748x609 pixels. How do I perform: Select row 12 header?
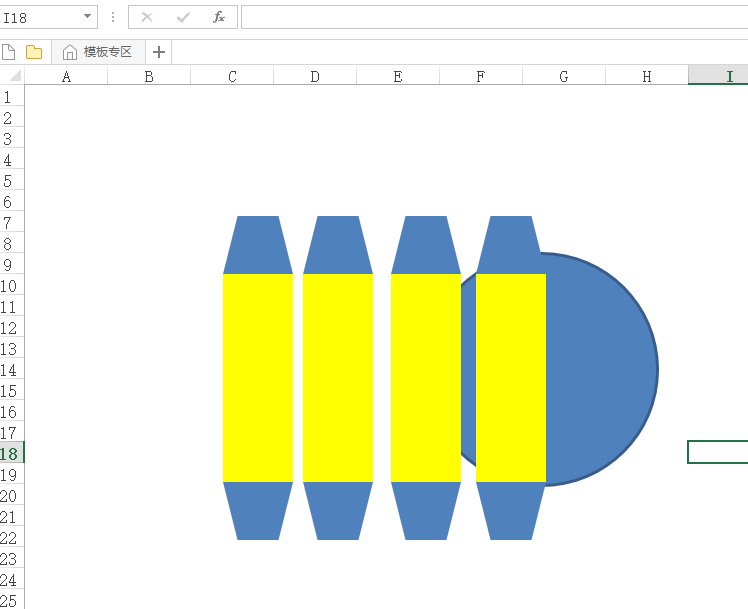pos(11,328)
